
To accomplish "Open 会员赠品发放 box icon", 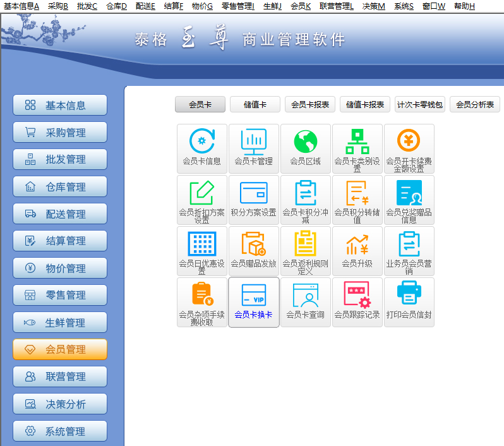I will pyautogui.click(x=253, y=244).
